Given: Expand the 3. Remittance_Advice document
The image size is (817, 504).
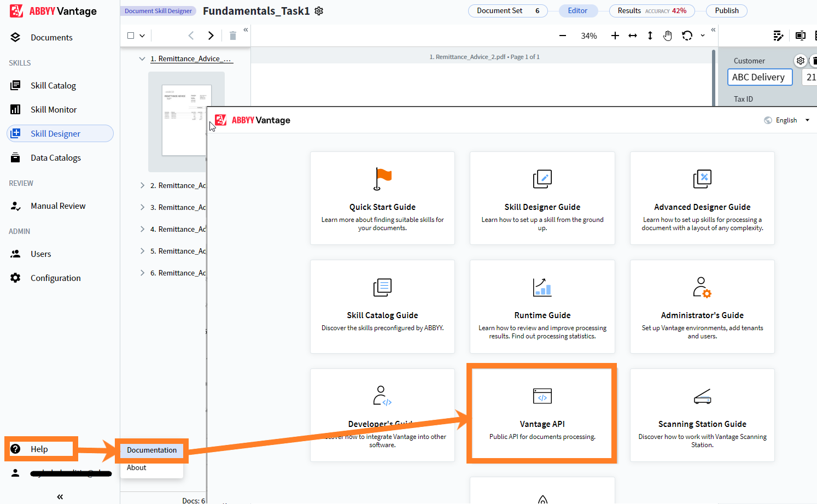Looking at the screenshot, I should coord(142,207).
